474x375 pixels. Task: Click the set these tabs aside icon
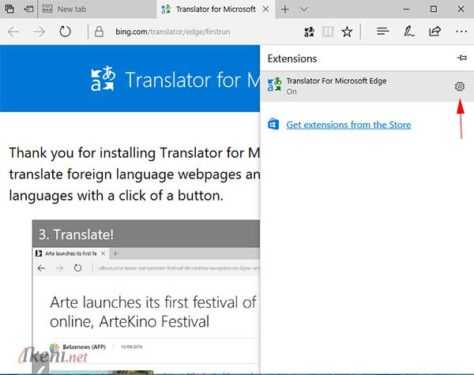[x=29, y=9]
